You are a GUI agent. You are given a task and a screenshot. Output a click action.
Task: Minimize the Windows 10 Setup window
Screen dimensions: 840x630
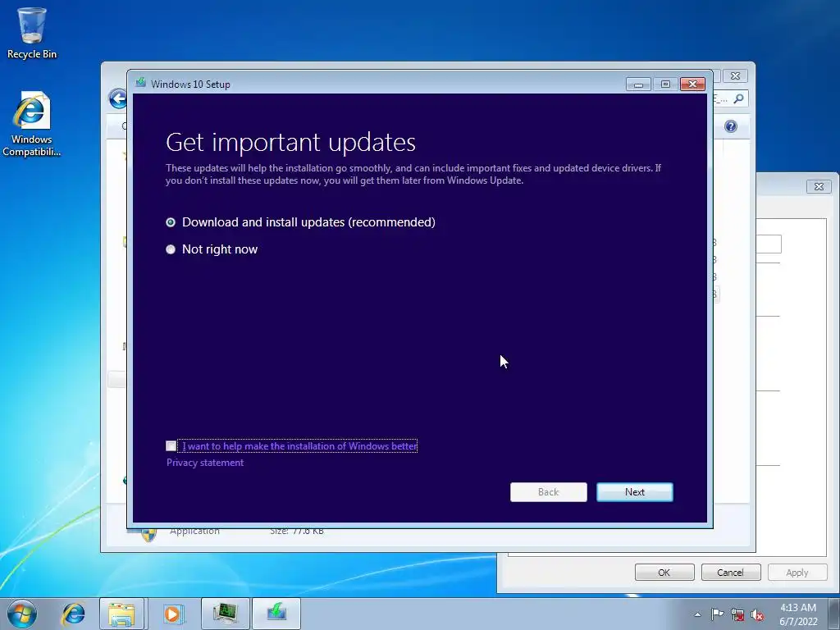tap(638, 84)
